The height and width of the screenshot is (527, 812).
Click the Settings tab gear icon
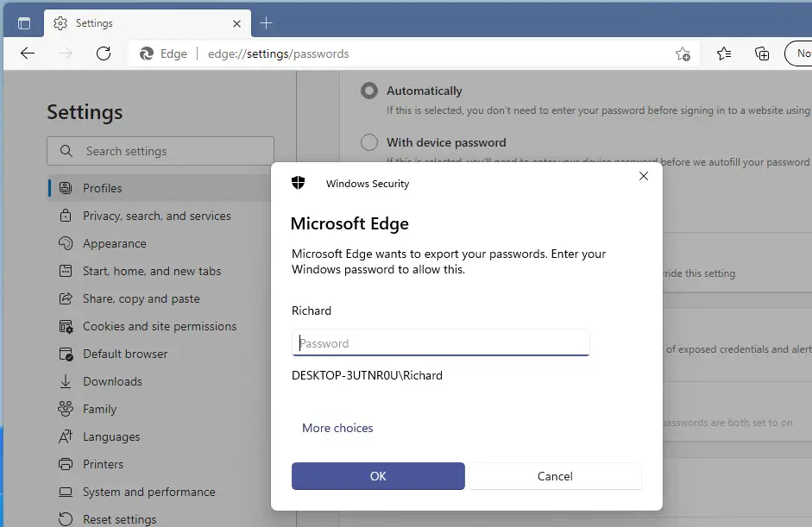click(60, 23)
